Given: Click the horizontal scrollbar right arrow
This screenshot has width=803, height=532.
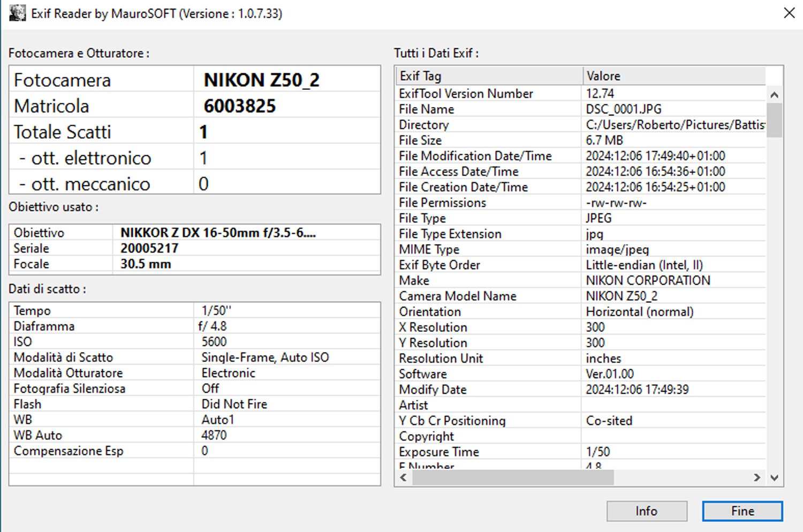Looking at the screenshot, I should coord(756,477).
